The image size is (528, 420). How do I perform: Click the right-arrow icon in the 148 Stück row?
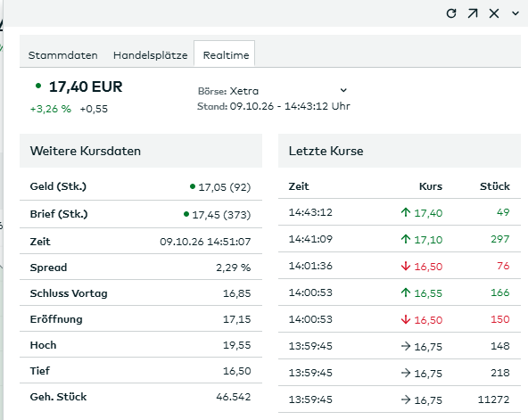coord(406,346)
